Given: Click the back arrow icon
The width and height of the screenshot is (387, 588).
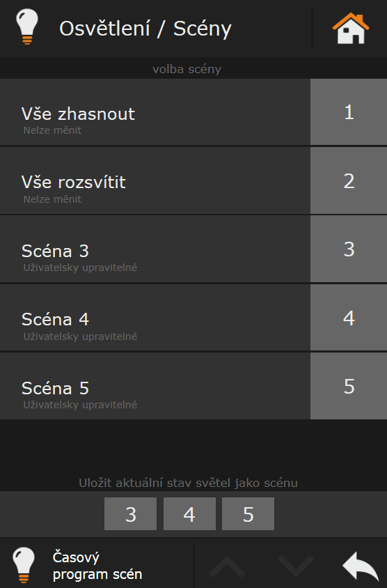Looking at the screenshot, I should [x=361, y=566].
